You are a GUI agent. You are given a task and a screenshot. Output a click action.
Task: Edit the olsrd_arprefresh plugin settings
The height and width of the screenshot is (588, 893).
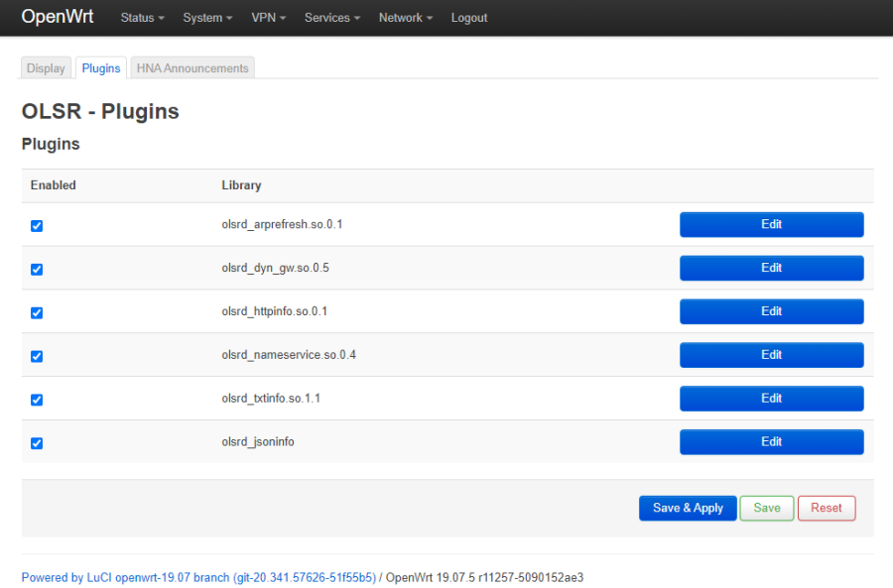click(771, 224)
